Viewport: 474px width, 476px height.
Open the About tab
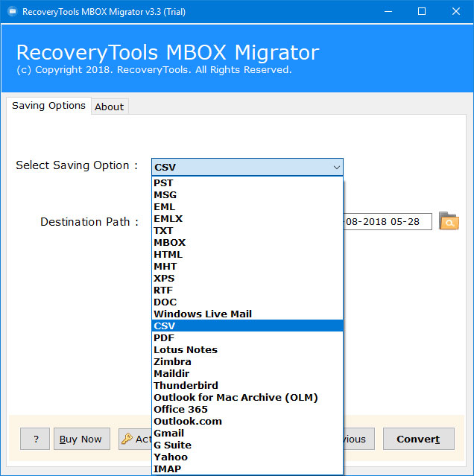click(110, 107)
